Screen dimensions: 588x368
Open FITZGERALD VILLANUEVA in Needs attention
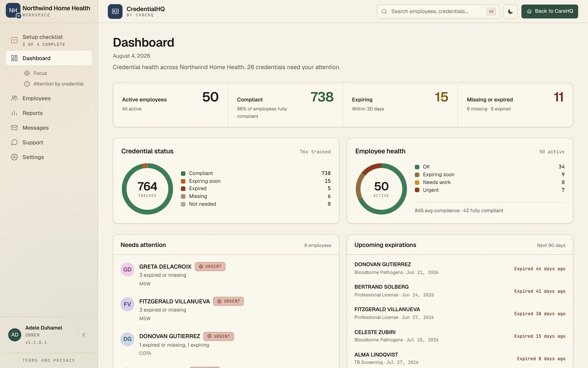click(226, 309)
